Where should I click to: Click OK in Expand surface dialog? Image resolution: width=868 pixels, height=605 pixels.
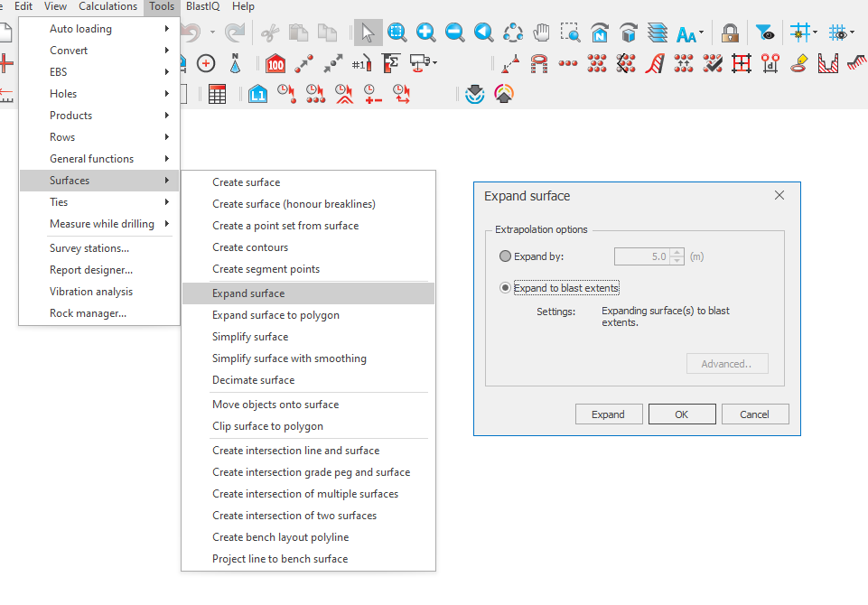(x=682, y=414)
